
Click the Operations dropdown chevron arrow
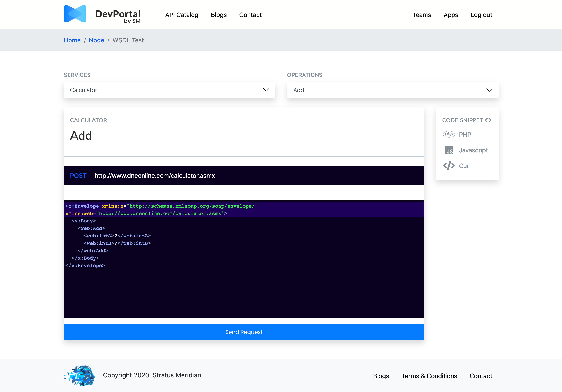pos(489,90)
